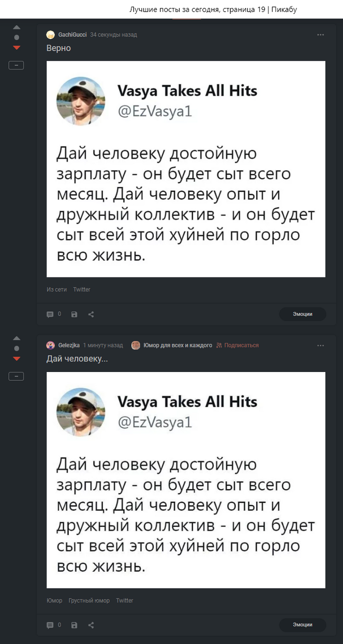Click the 'Юмор для всех и каждого' community avatar
343x644 pixels.
136,345
